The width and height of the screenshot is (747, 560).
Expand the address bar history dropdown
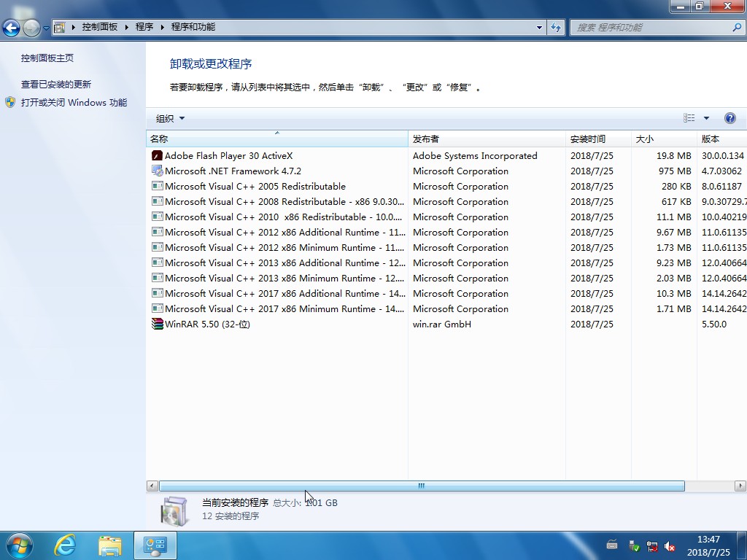point(539,27)
